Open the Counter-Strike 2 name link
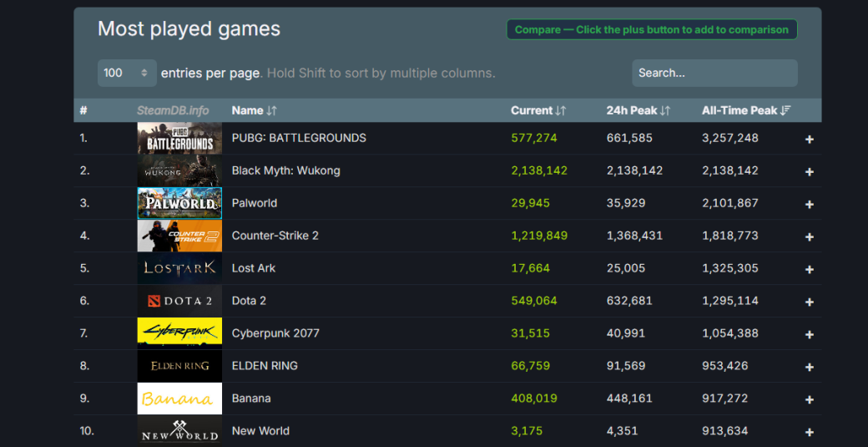868x447 pixels. [x=275, y=236]
